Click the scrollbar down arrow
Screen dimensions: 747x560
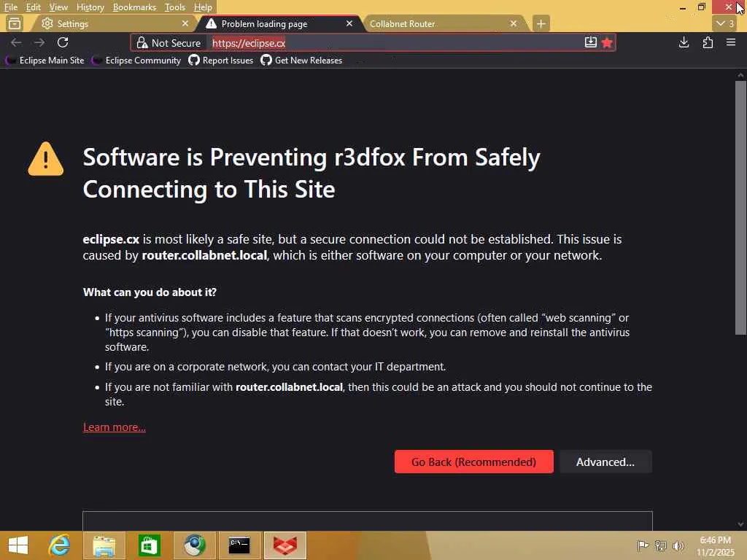click(740, 525)
